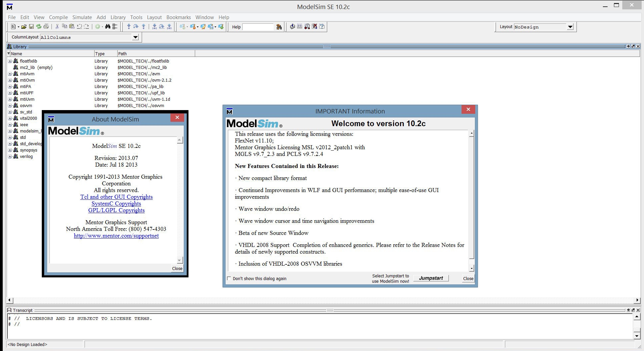Click the Find binoculars icon
Image resolution: width=644 pixels, height=351 pixels.
[108, 26]
